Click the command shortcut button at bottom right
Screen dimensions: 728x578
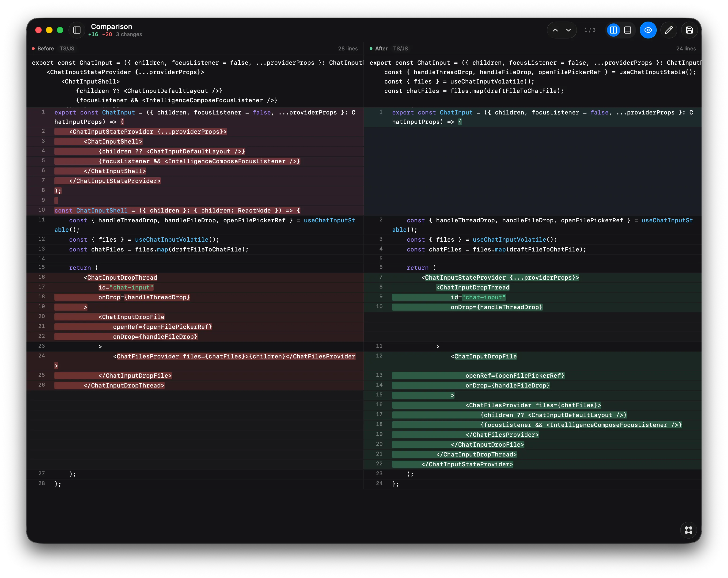pyautogui.click(x=689, y=530)
